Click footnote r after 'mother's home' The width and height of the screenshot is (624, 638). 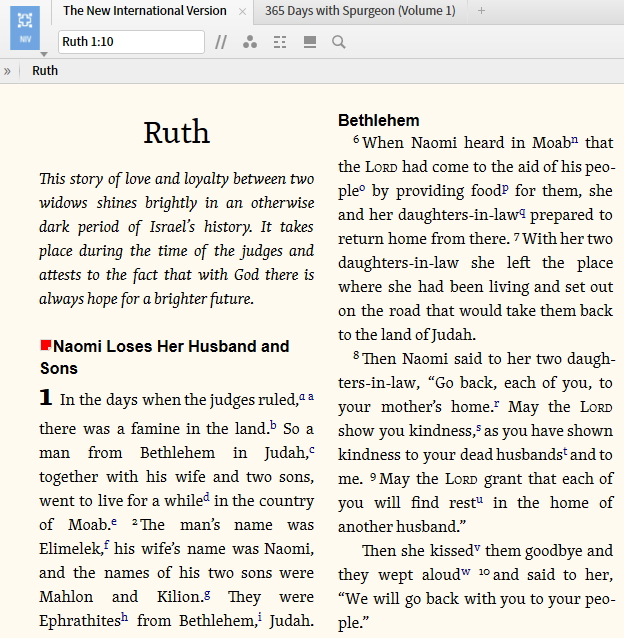pyautogui.click(x=496, y=404)
